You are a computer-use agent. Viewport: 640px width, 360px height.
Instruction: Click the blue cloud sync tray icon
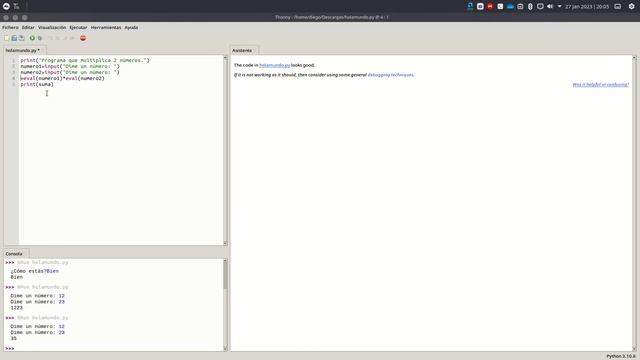pos(510,6)
